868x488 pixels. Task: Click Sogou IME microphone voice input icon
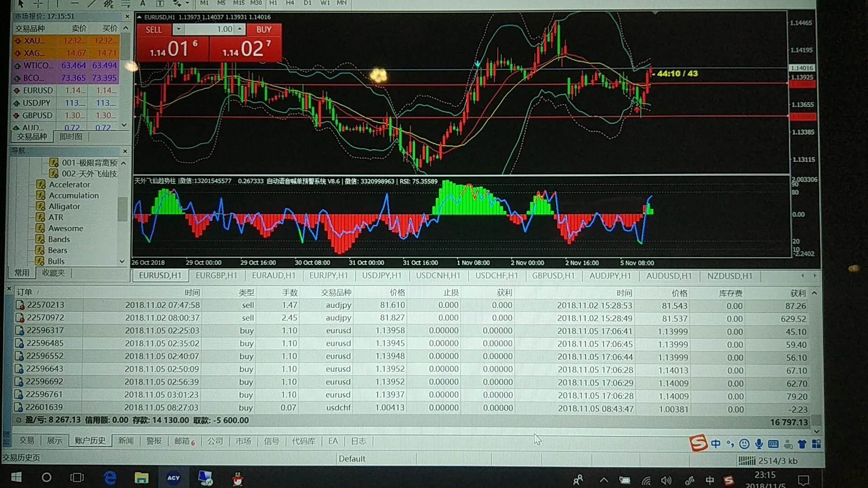tap(759, 444)
